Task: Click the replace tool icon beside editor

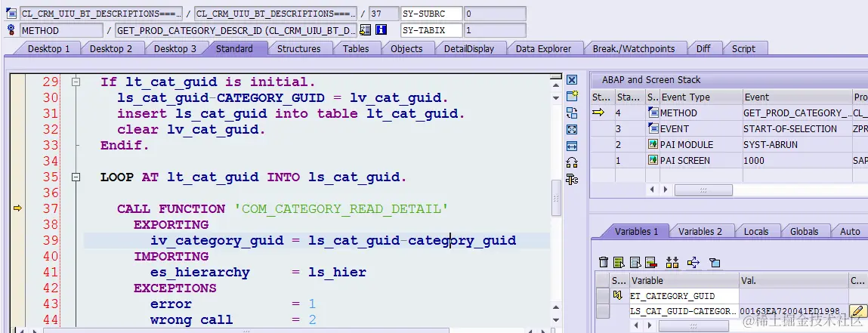Action: point(572,113)
